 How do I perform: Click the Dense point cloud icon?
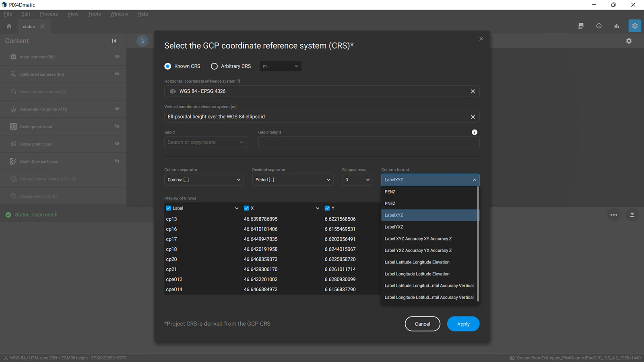pos(13,144)
